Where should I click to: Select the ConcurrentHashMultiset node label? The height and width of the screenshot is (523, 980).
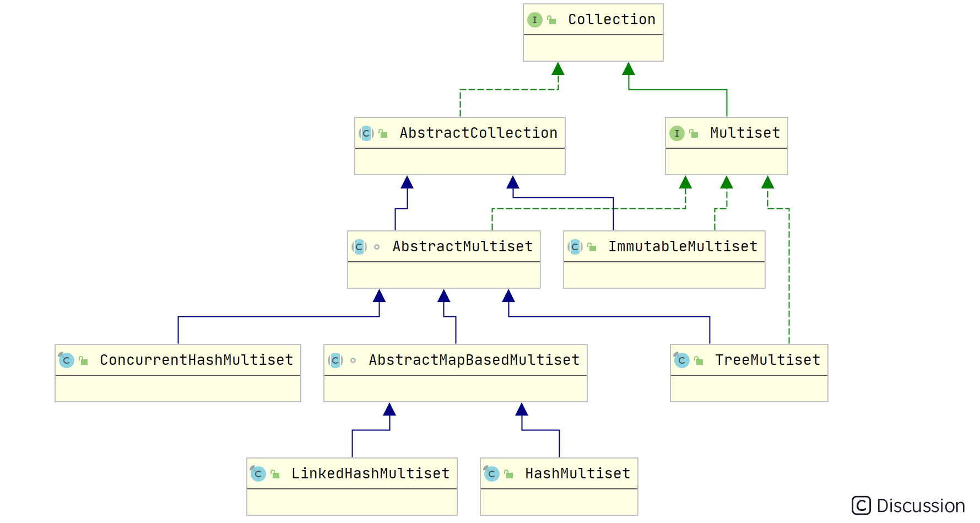point(196,360)
